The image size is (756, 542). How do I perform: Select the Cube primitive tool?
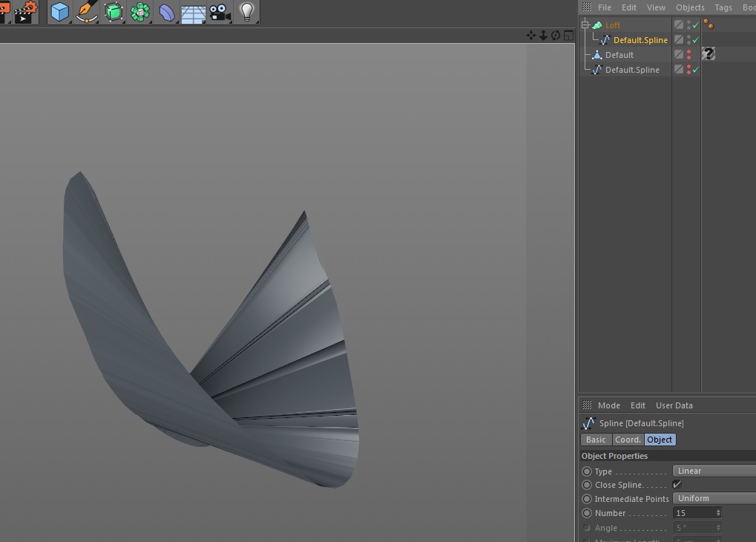59,12
